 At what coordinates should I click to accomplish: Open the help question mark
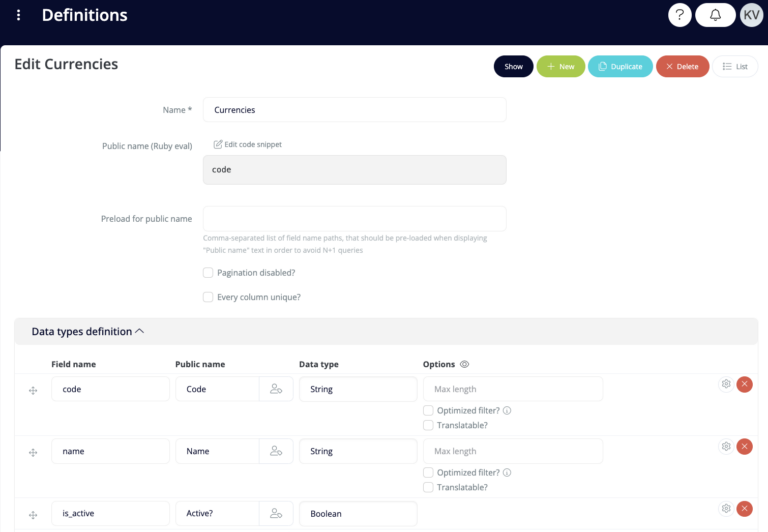(x=679, y=15)
